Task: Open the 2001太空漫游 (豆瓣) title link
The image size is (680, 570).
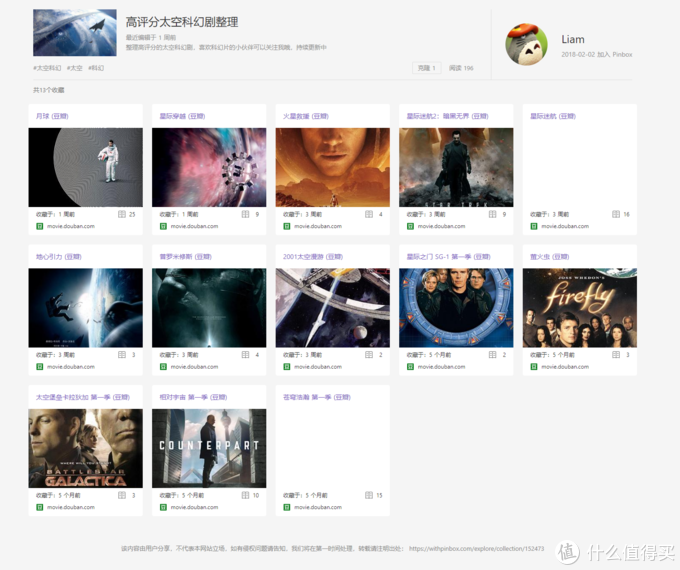Action: pos(313,257)
